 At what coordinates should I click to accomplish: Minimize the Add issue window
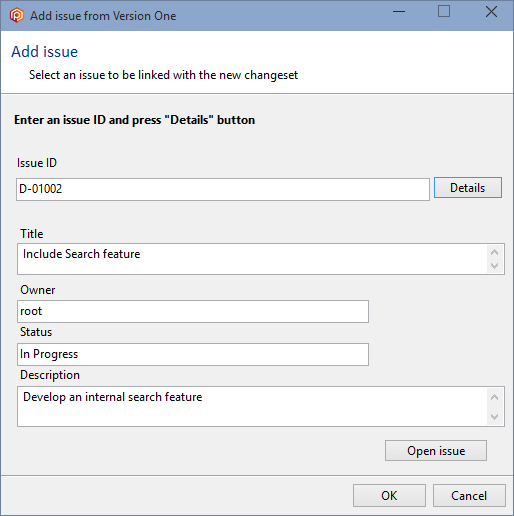(x=399, y=12)
